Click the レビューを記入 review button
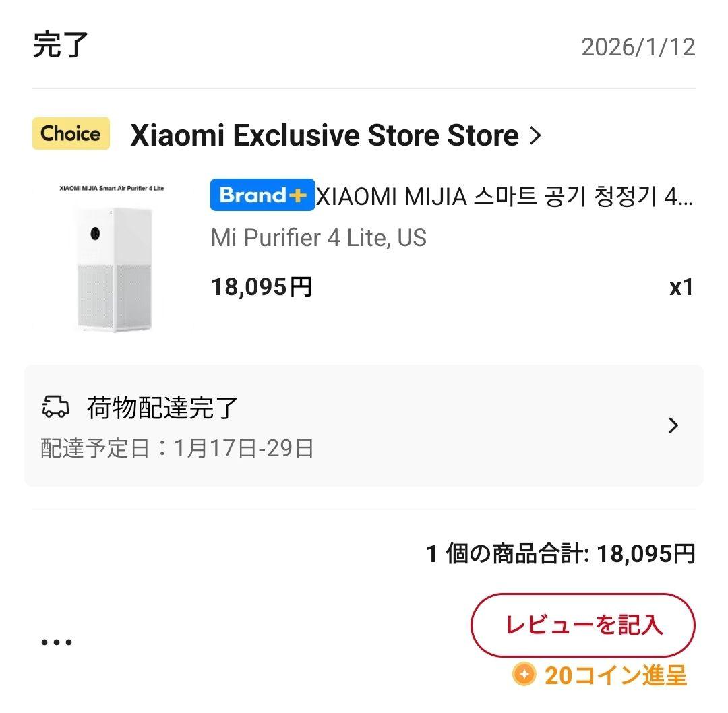 pyautogui.click(x=582, y=625)
